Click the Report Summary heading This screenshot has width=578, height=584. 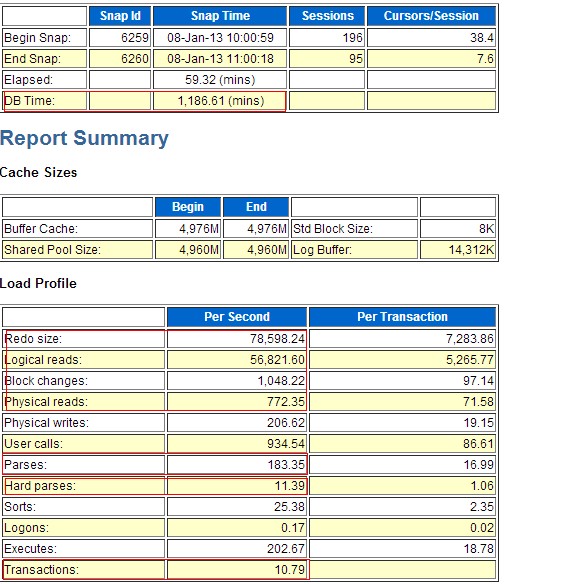point(84,138)
